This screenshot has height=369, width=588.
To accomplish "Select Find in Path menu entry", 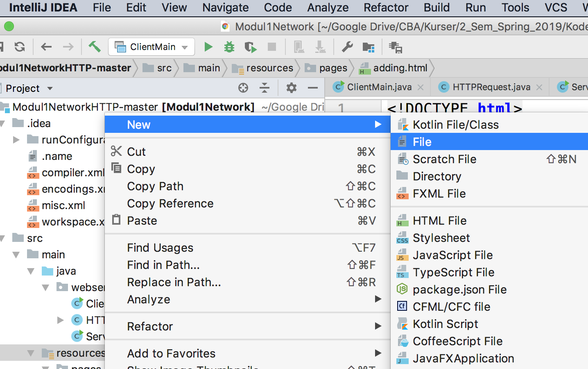I will click(248, 265).
